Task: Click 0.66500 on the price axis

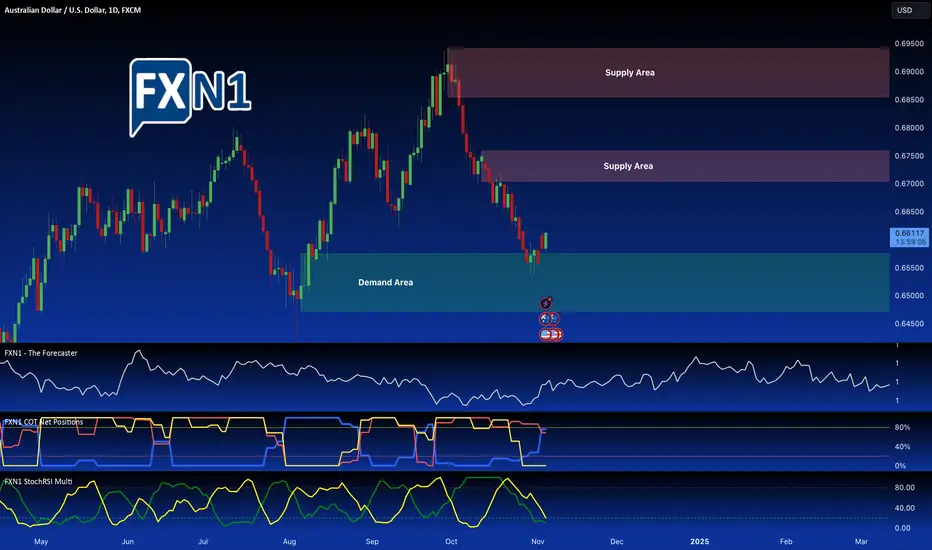Action: click(x=909, y=212)
